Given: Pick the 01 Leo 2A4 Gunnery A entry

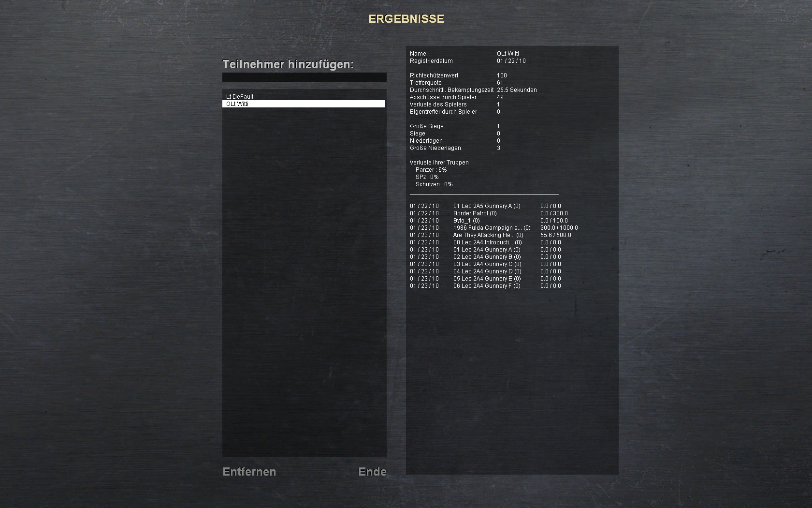Looking at the screenshot, I should coord(486,250).
